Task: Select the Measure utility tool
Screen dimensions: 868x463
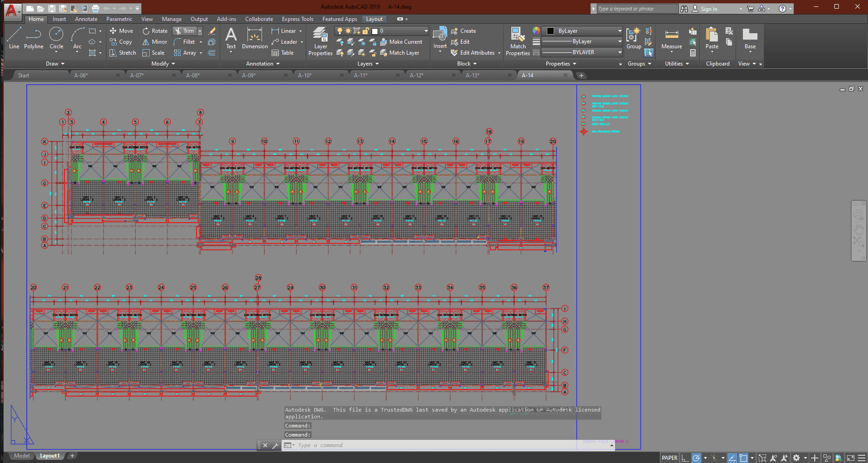Action: [x=671, y=39]
